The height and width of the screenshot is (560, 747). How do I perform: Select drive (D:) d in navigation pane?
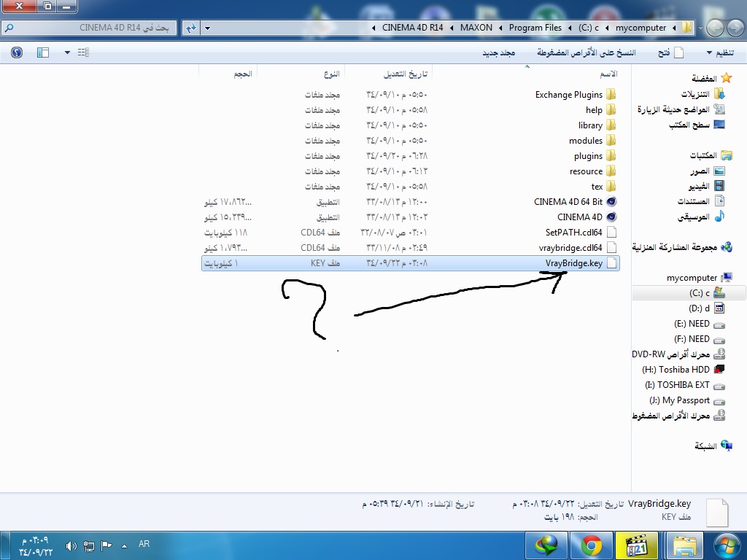click(706, 308)
